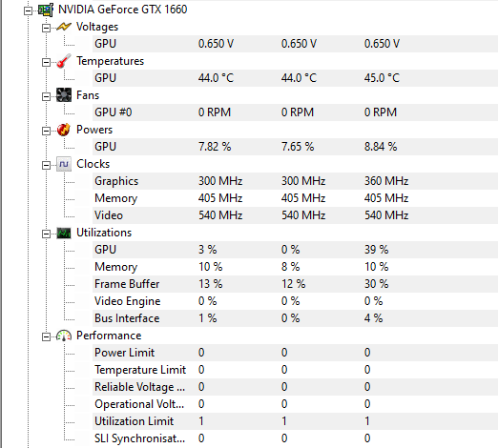Collapse the Voltages section
Viewport: 498px width, 448px height.
tap(46, 28)
